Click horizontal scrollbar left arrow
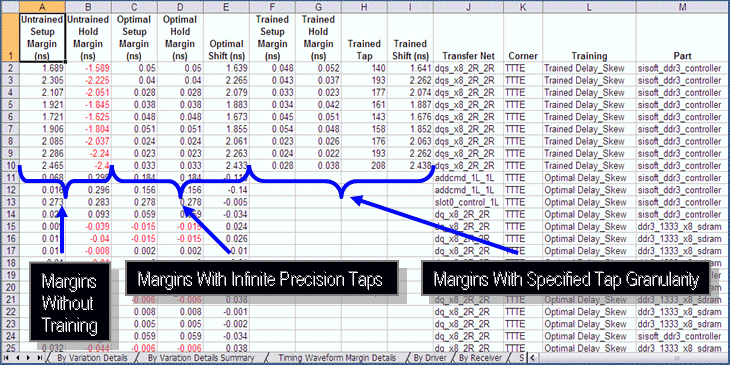 click(x=533, y=358)
